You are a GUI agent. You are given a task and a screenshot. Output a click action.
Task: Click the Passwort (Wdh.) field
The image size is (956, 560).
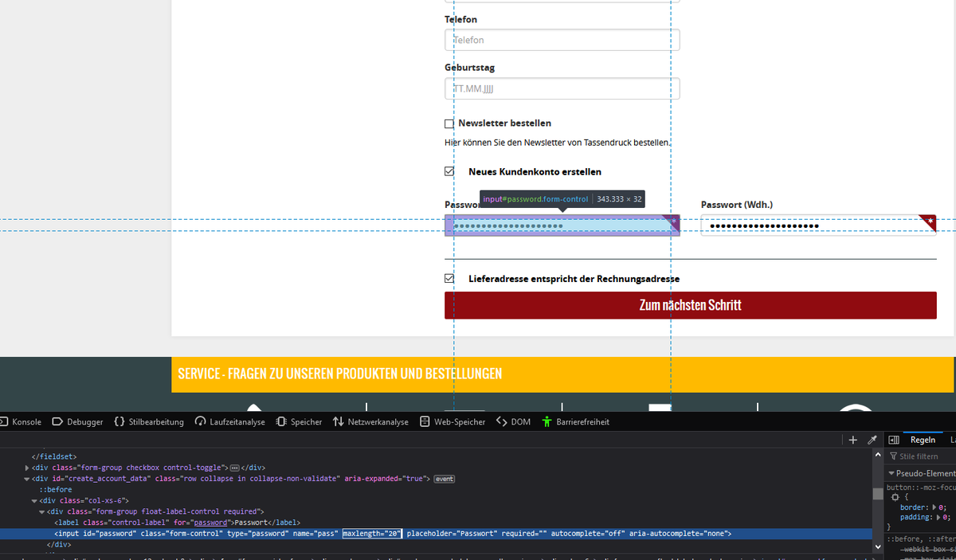pos(818,225)
